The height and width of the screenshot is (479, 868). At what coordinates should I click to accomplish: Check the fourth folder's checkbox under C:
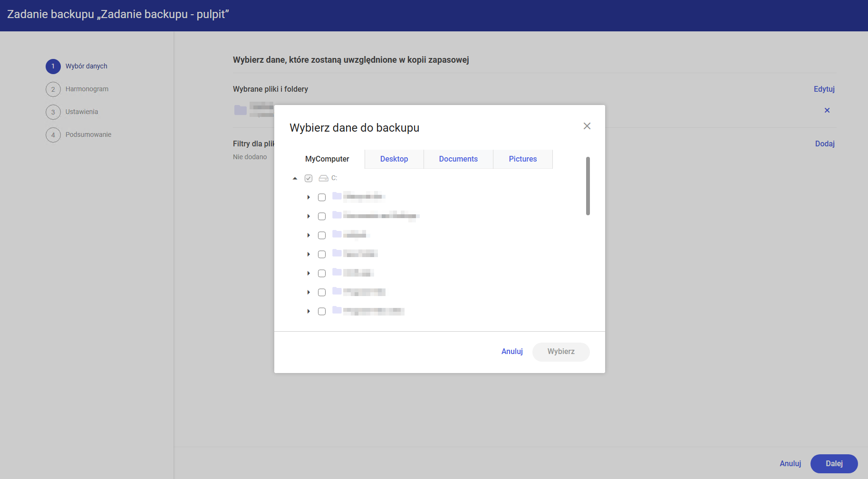coord(322,254)
